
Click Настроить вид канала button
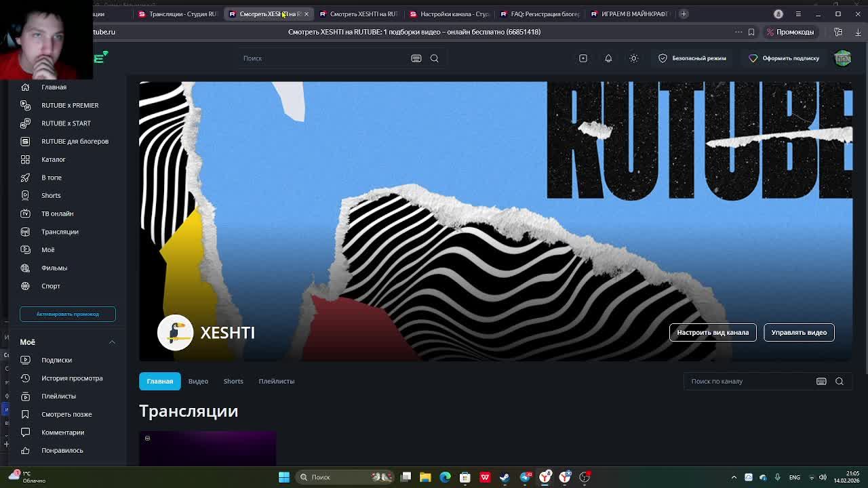tap(713, 332)
